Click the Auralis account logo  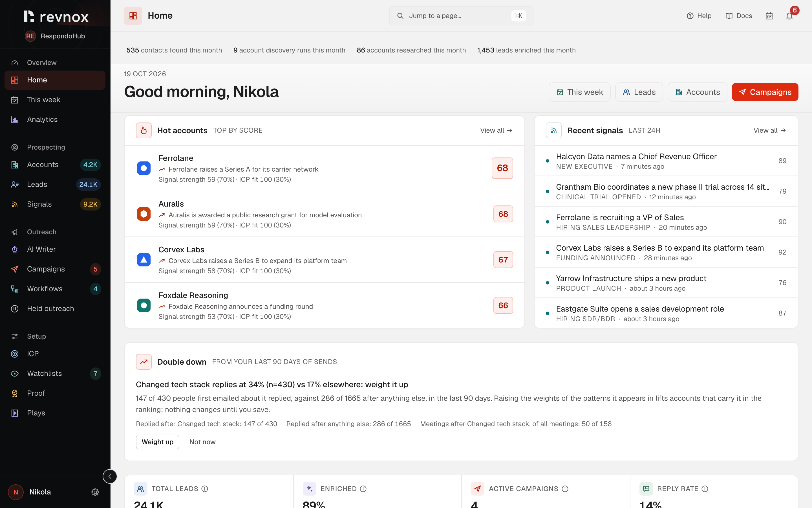coord(144,214)
